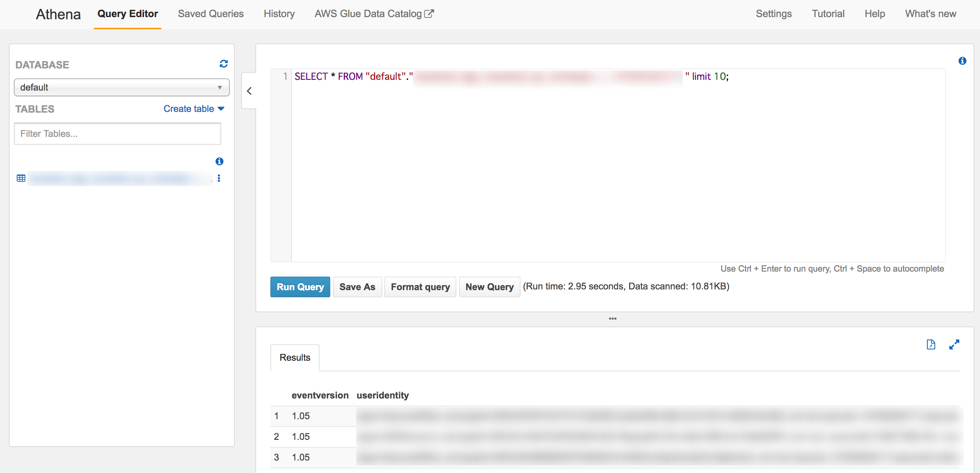The image size is (980, 473).
Task: Click the info icon in the query editor corner
Action: pyautogui.click(x=963, y=61)
